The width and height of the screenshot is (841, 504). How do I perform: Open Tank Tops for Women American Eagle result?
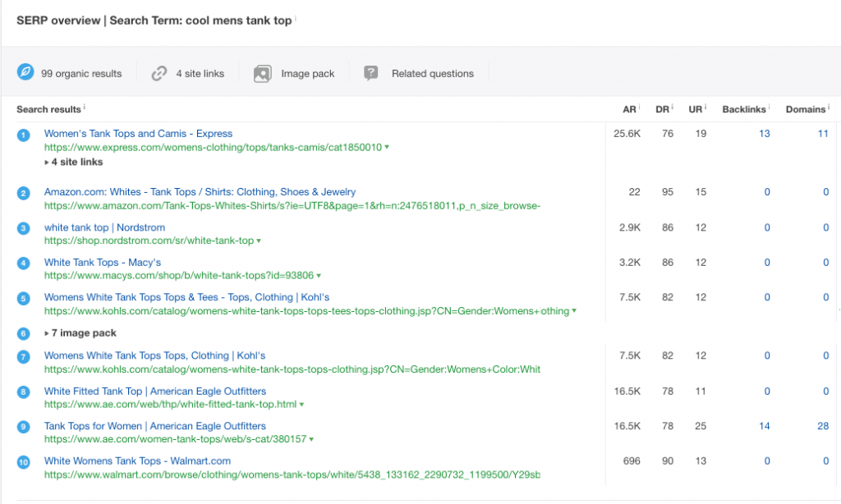[155, 426]
